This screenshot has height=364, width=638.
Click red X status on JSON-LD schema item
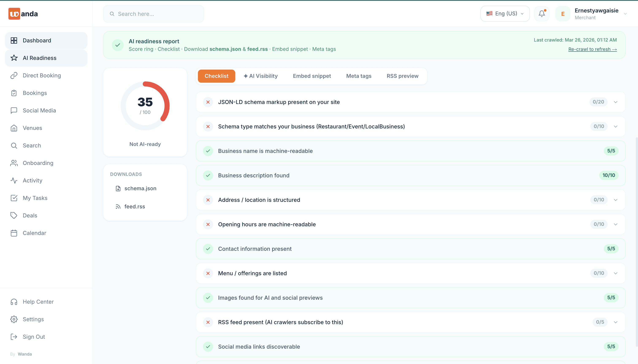[208, 102]
